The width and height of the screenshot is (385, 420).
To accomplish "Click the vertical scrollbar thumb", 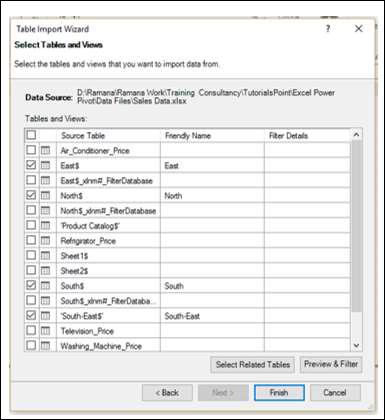I will pos(356,226).
